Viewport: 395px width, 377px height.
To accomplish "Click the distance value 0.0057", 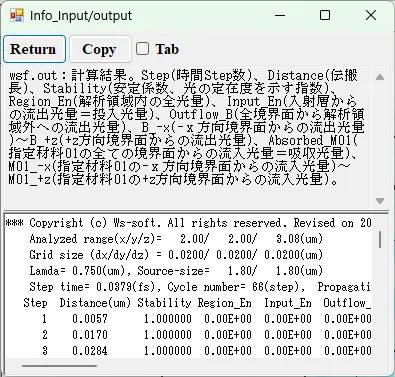I will [x=90, y=319].
